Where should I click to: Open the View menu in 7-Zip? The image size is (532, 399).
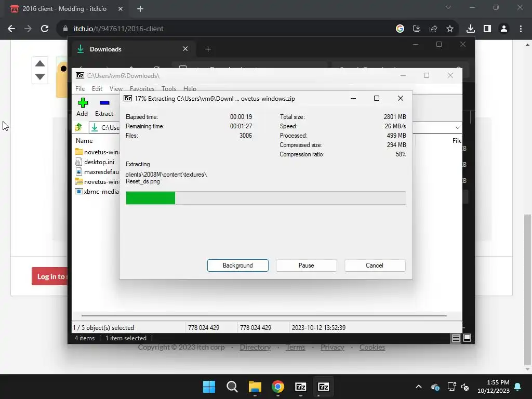(116, 88)
